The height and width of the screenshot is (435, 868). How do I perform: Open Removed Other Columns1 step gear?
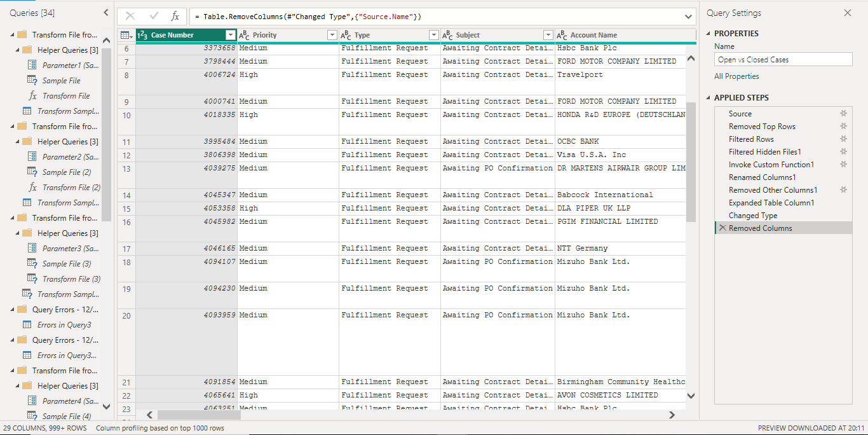[x=844, y=190]
